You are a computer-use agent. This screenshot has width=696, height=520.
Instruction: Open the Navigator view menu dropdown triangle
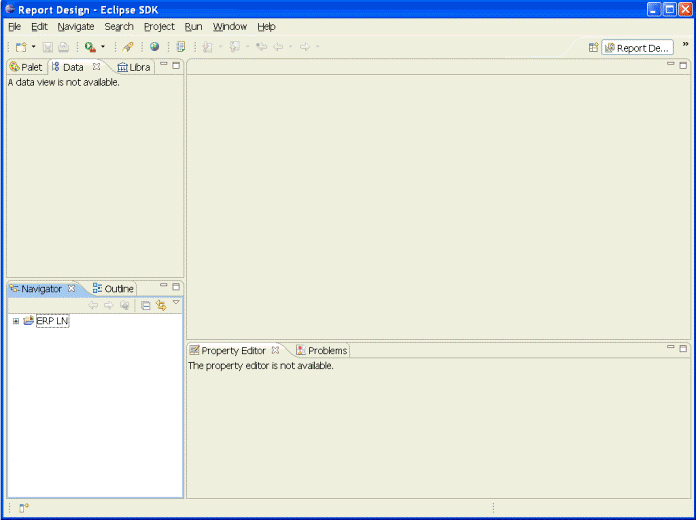(176, 302)
